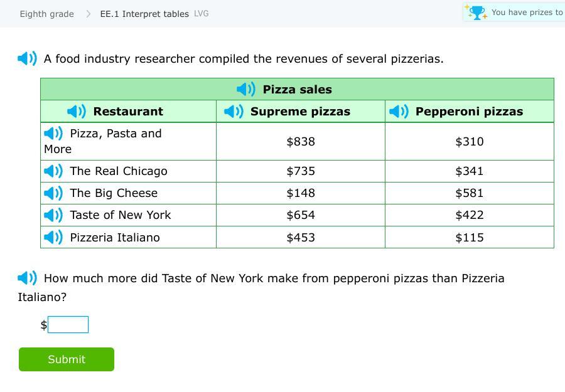The width and height of the screenshot is (565, 392).
Task: Play audio for Taste of New York
Action: [53, 215]
